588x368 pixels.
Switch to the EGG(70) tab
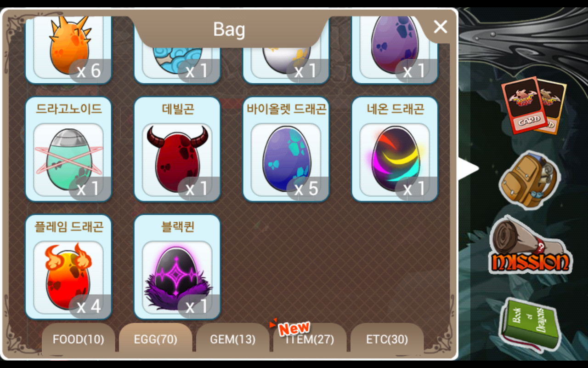[156, 340]
